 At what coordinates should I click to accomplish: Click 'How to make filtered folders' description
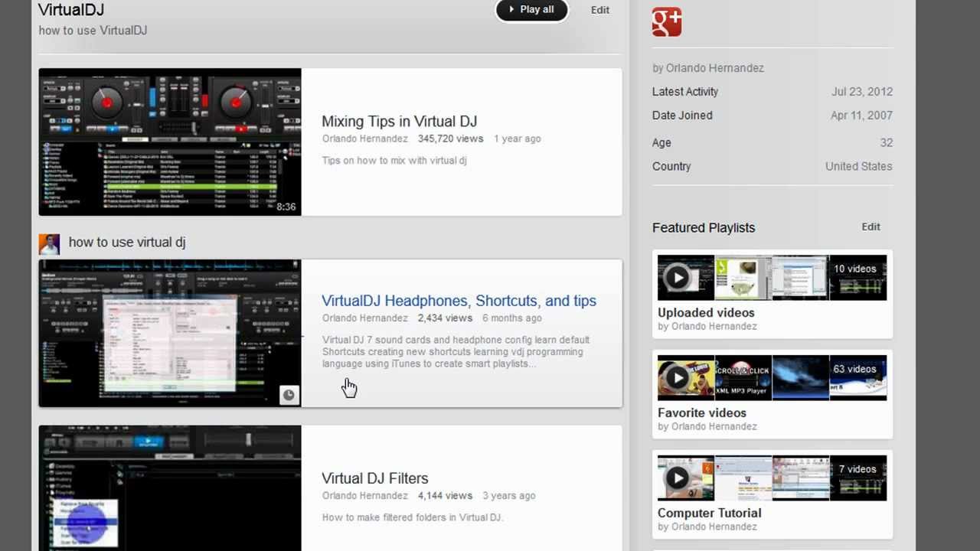coord(413,517)
